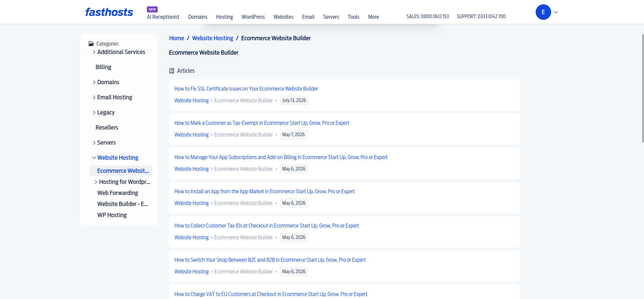Open the Mark Customer as Tax-Exempt article
This screenshot has width=644, height=299.
[x=262, y=123]
